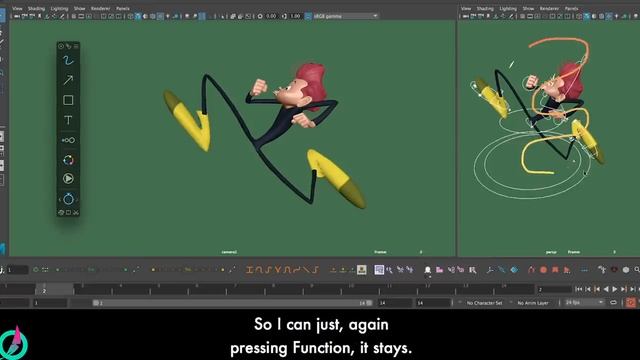Select the arrow tool in floating palette

[68, 80]
